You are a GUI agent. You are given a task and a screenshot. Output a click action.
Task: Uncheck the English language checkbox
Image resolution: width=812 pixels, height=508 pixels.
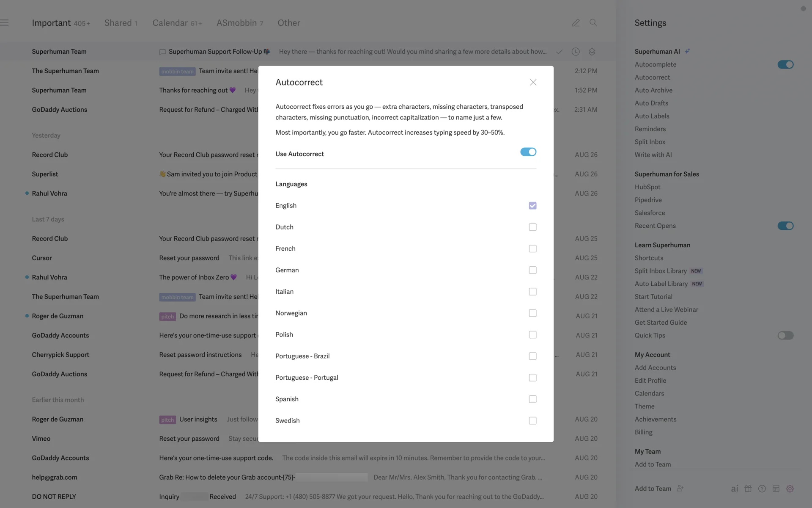pos(532,206)
